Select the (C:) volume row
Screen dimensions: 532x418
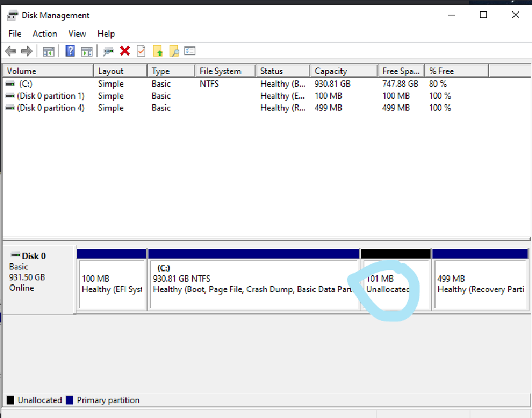click(x=267, y=84)
